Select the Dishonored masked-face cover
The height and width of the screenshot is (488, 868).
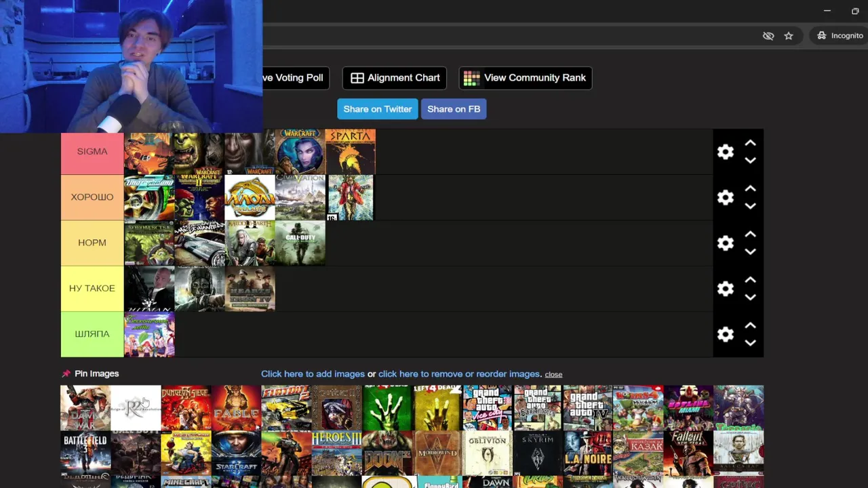(199, 288)
